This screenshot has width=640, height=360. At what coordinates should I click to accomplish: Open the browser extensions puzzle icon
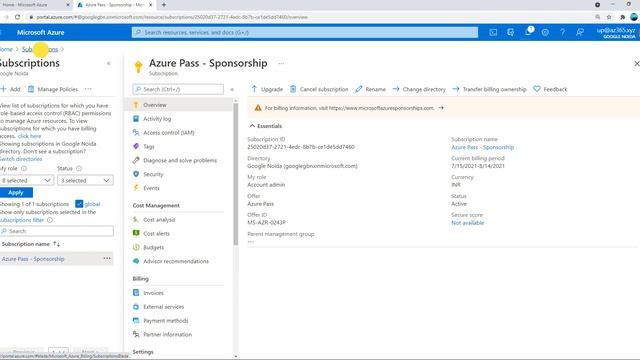coord(622,17)
